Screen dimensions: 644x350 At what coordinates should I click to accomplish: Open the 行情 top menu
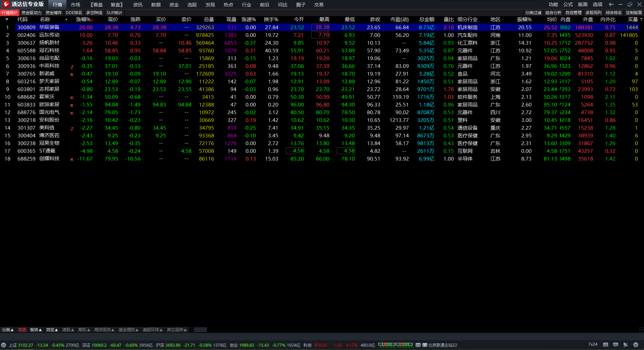[x=57, y=4]
